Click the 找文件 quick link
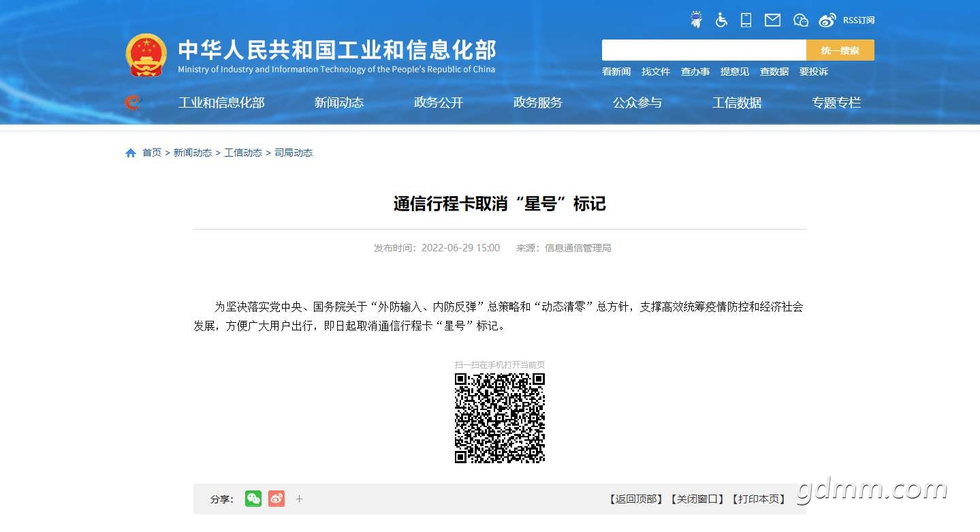Screen dimensions: 980x532 [656, 72]
